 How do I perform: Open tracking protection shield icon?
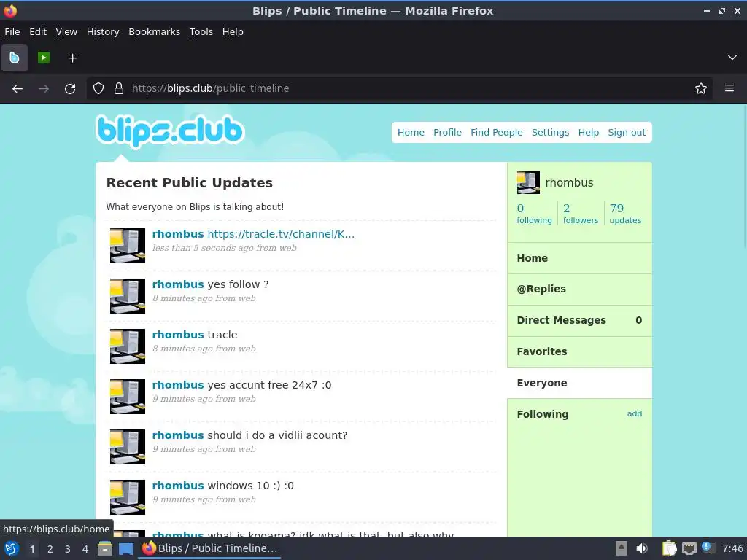pyautogui.click(x=98, y=88)
